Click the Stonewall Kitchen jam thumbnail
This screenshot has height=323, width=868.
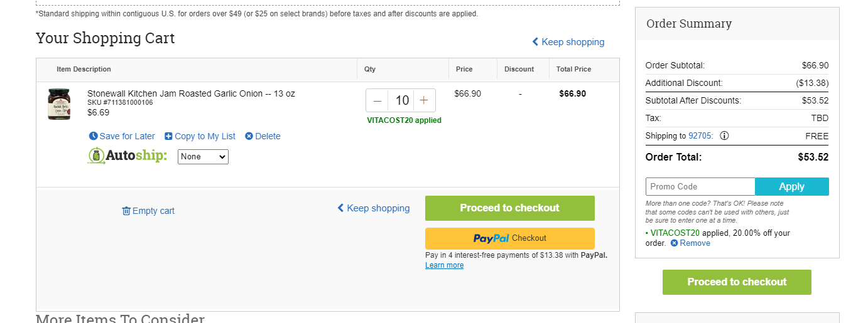(59, 104)
